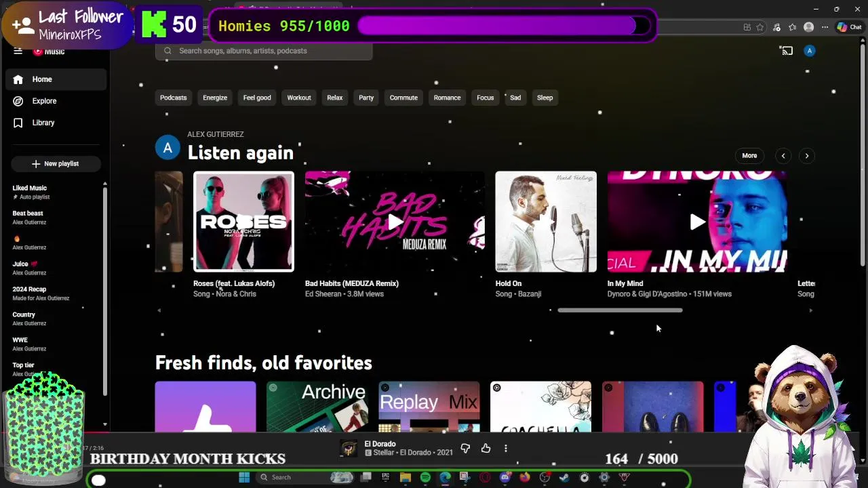
Task: Select the Focus mood chip
Action: coord(486,98)
